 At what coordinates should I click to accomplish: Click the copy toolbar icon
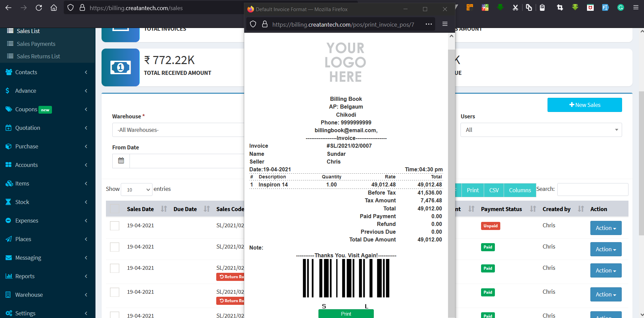click(529, 7)
